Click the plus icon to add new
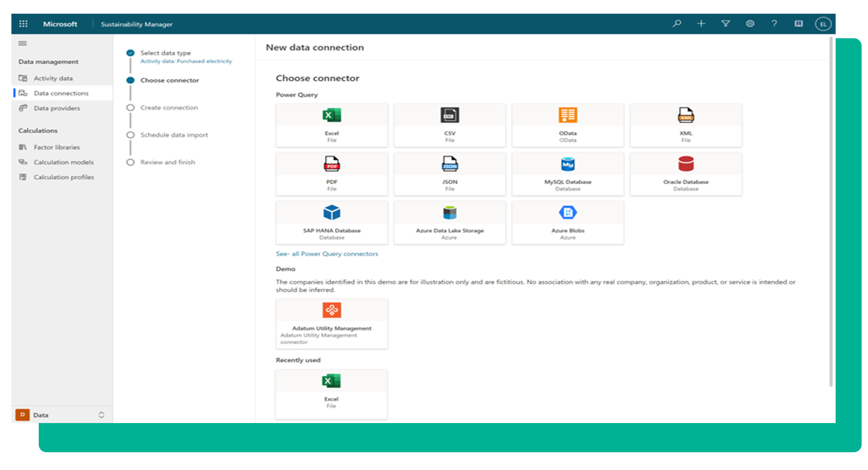The width and height of the screenshot is (868, 470). 701,24
